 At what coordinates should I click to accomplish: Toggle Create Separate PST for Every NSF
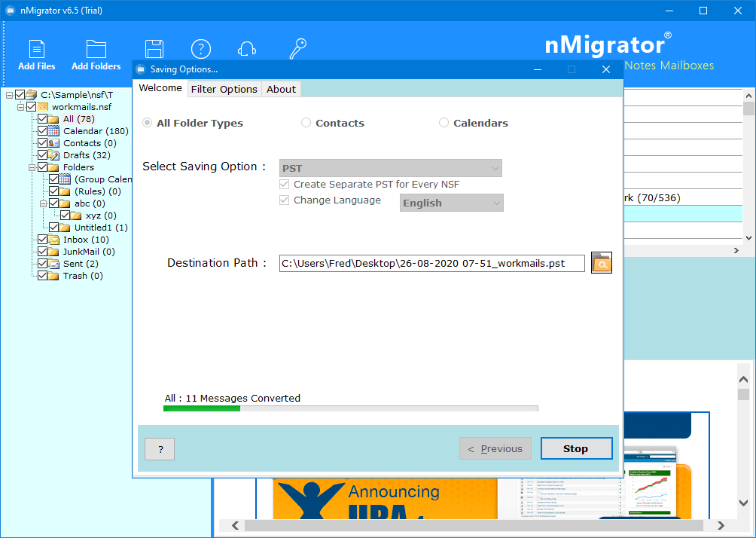285,185
